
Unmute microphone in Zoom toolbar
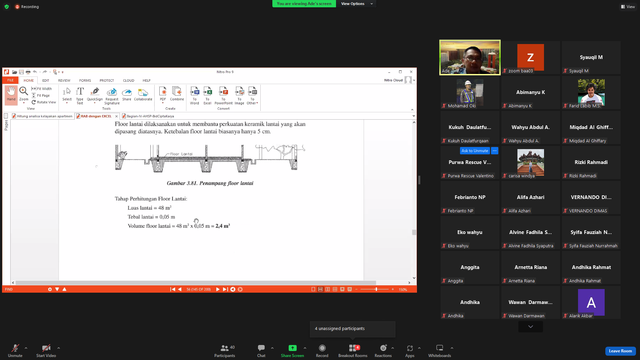tap(15, 350)
